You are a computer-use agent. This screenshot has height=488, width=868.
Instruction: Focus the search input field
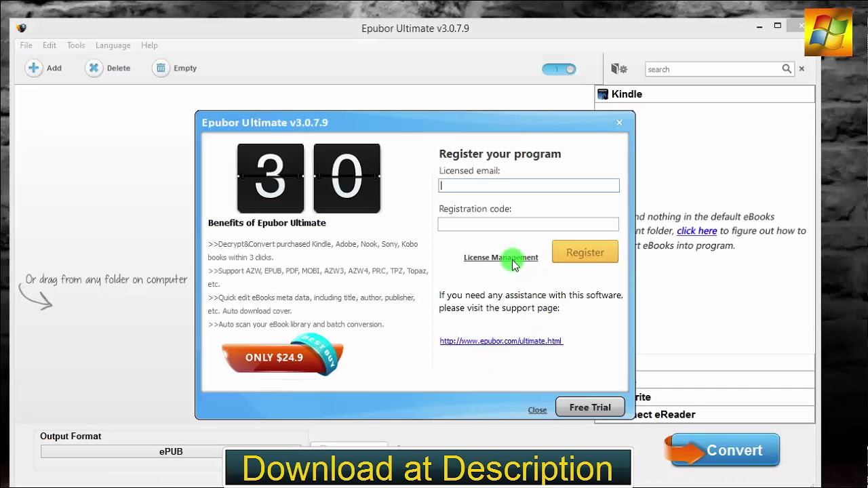pyautogui.click(x=713, y=69)
